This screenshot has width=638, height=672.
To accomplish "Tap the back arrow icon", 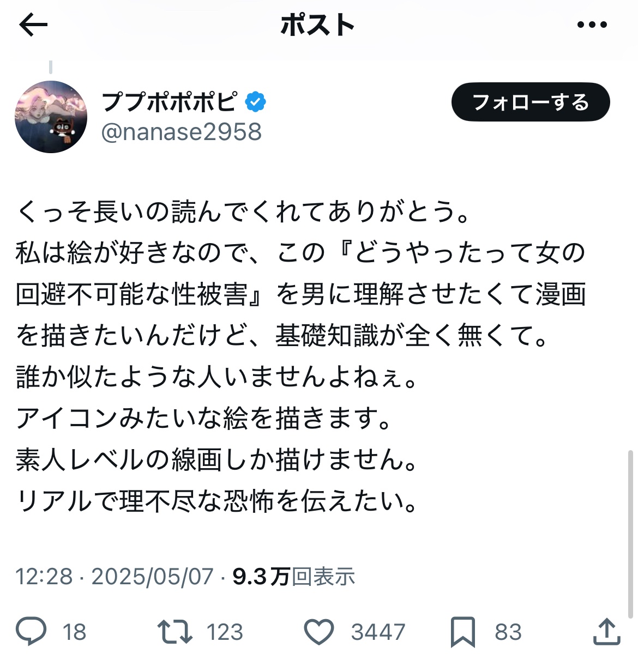I will pyautogui.click(x=33, y=25).
